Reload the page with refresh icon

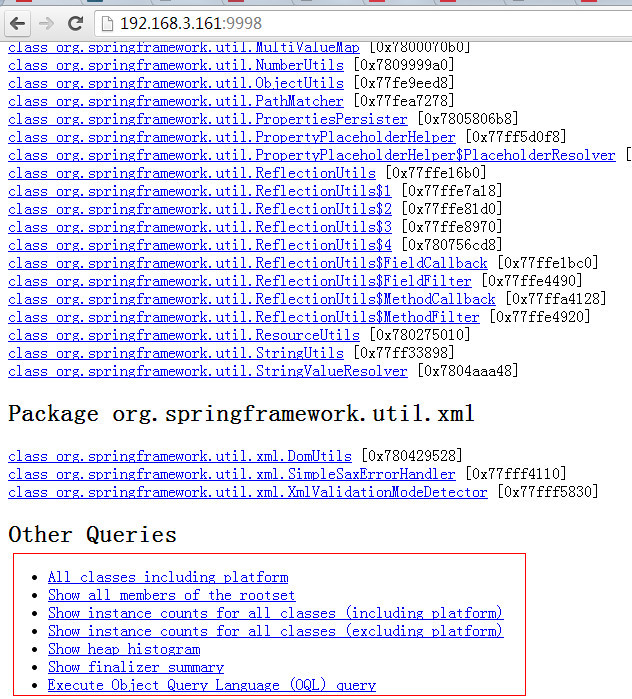click(x=75, y=22)
